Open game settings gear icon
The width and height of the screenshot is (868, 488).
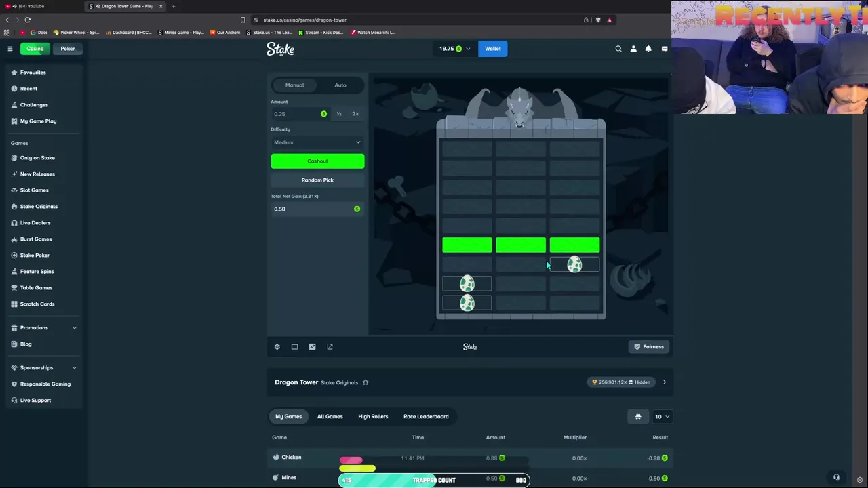click(x=277, y=347)
